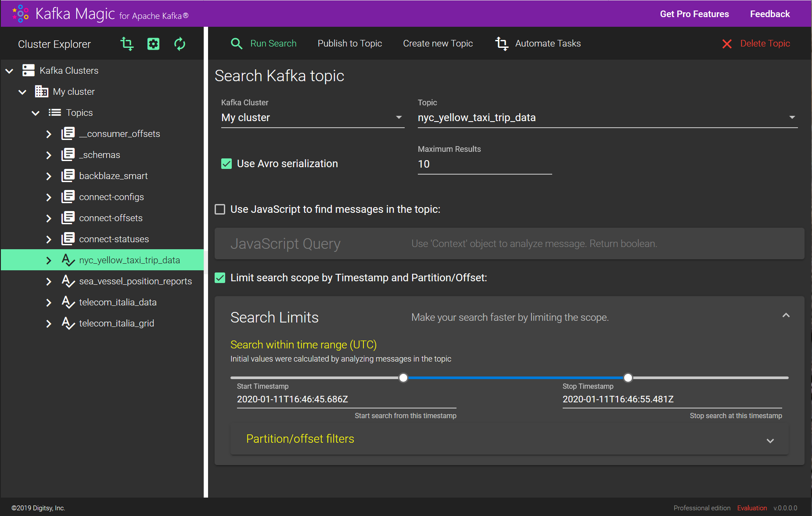Screen dimensions: 812x516
Task: Expand the backblaze_smart topic node
Action: [49, 176]
